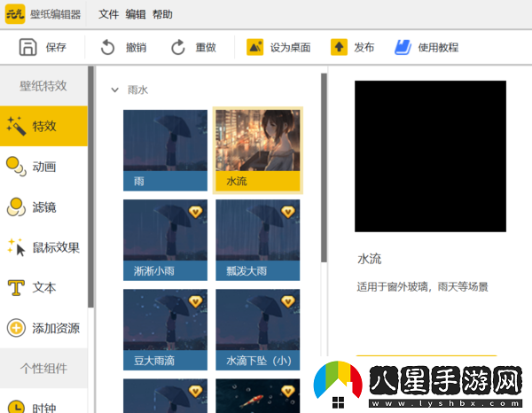Image resolution: width=532 pixels, height=413 pixels.
Task: Click the 保存 floppy disk icon
Action: 27,47
